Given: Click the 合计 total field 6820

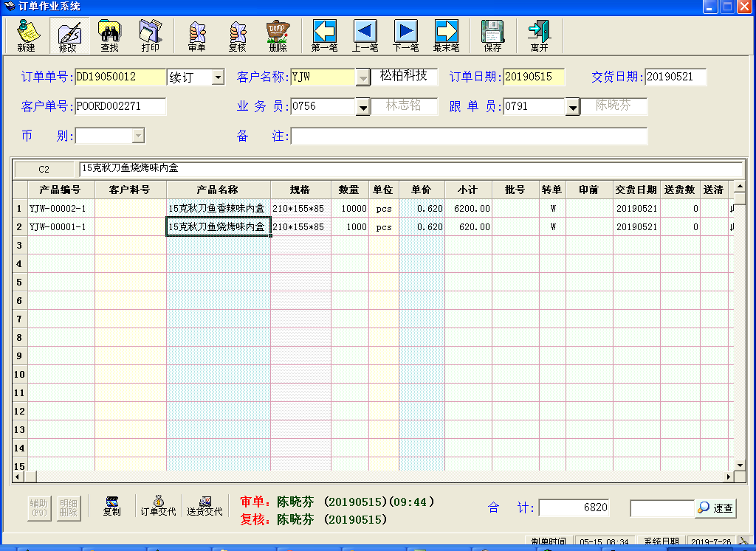Looking at the screenshot, I should (574, 507).
